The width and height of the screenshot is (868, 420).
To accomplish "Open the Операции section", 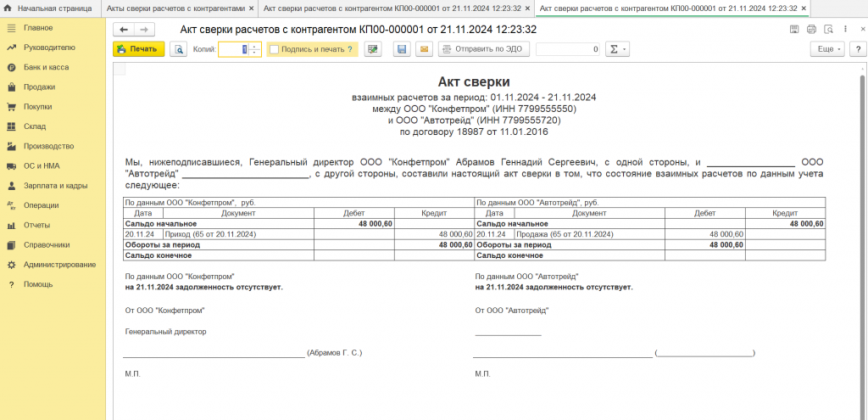I will (41, 205).
